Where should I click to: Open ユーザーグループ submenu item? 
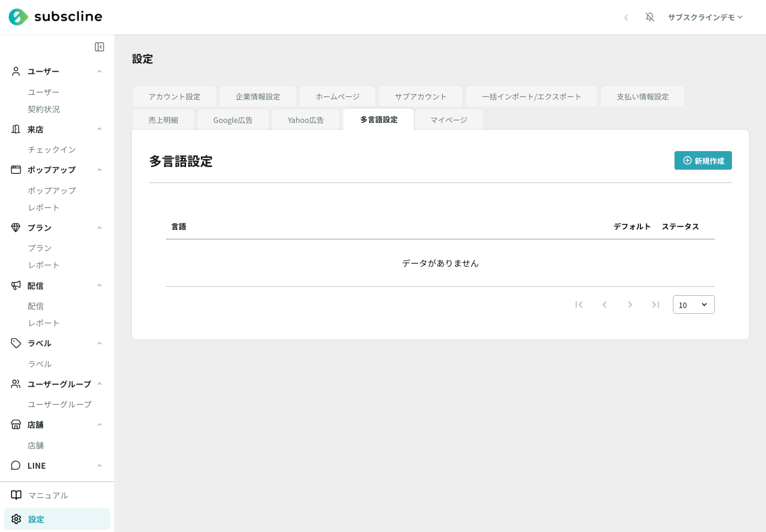click(60, 404)
